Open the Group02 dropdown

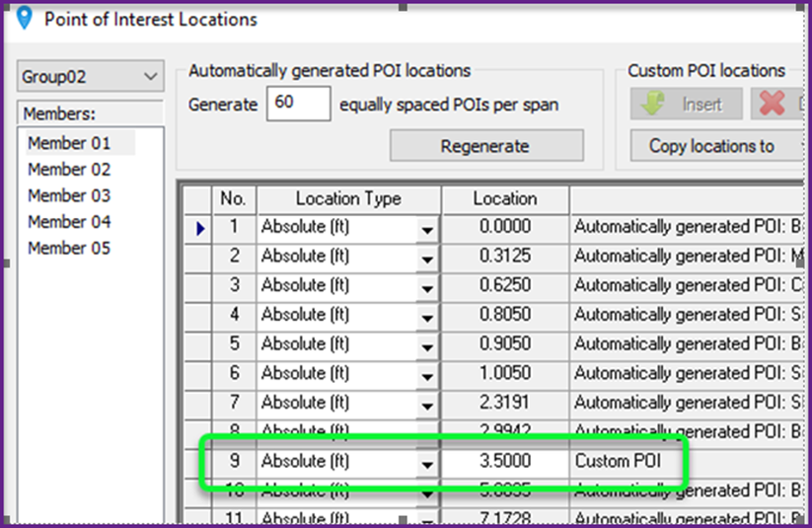(90, 76)
